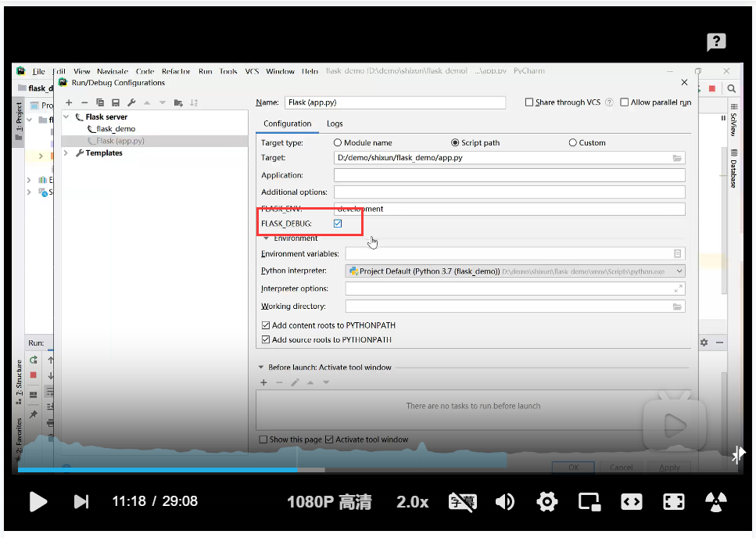Change playback speed 2.0x
Image resolution: width=756 pixels, height=538 pixels.
point(412,502)
